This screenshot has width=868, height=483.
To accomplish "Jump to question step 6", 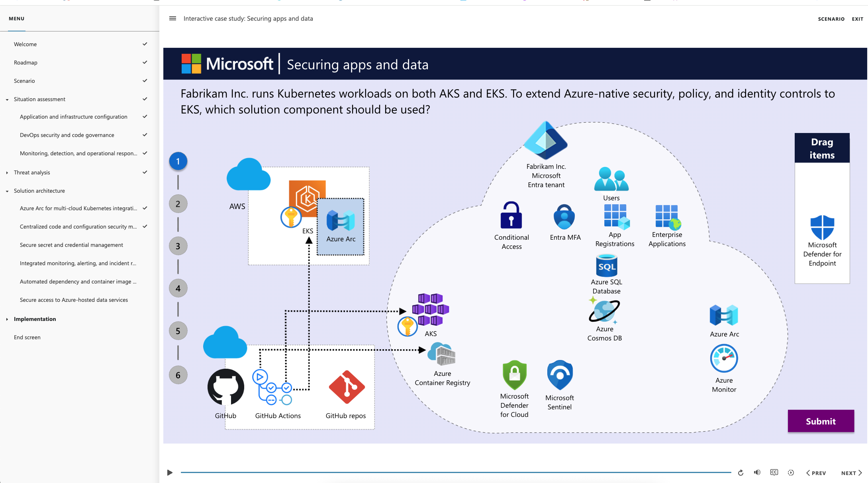I will click(178, 375).
